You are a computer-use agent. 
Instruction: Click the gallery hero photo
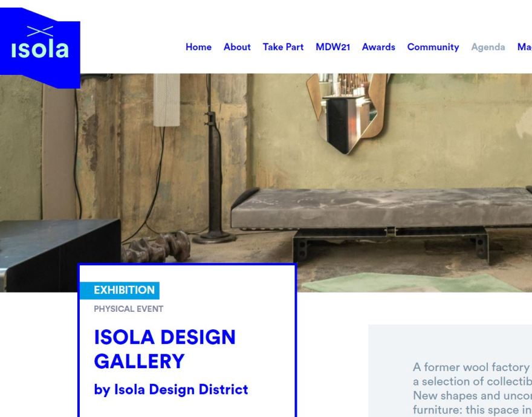point(266,183)
